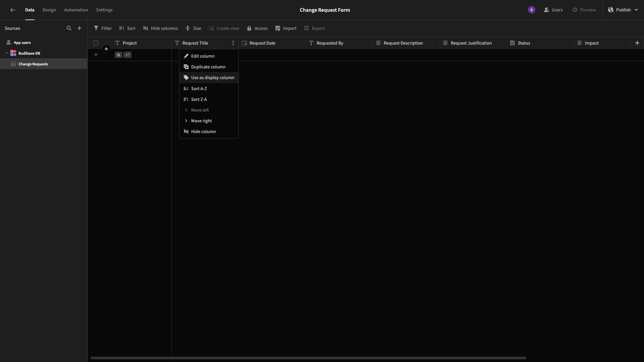Image resolution: width=644 pixels, height=362 pixels.
Task: Click the App users people icon
Action: [x=9, y=43]
